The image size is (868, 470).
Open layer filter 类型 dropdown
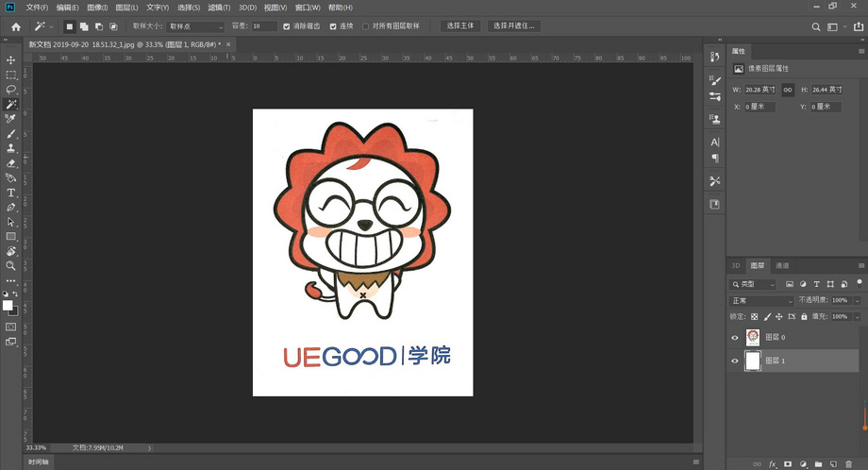(x=753, y=284)
